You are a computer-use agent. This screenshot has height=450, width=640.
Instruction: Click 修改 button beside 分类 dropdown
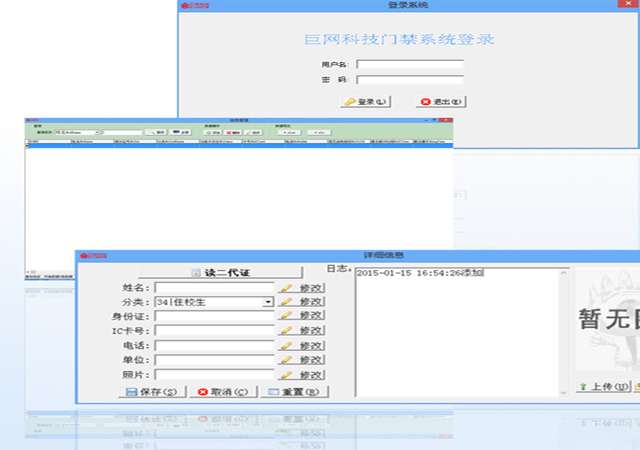click(302, 302)
